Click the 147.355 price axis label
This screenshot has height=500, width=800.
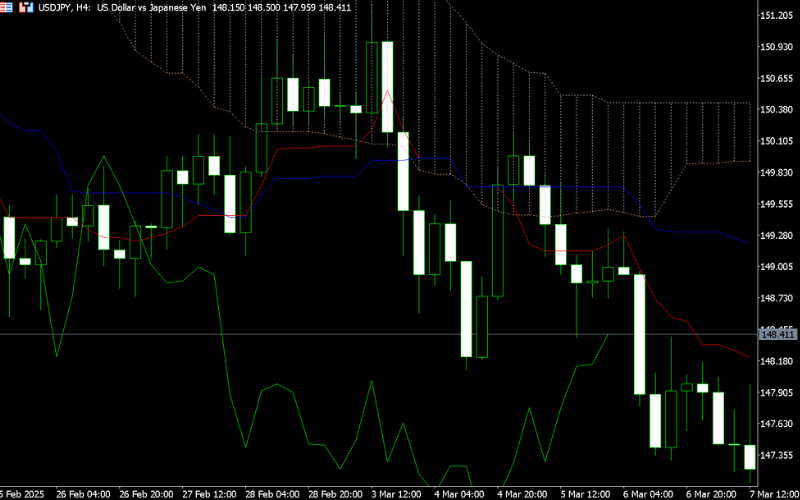click(778, 455)
